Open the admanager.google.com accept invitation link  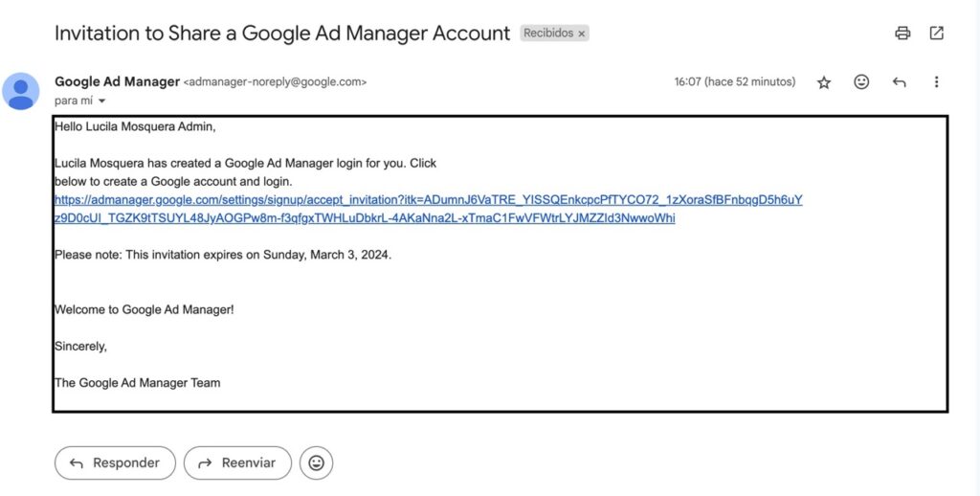coord(428,200)
